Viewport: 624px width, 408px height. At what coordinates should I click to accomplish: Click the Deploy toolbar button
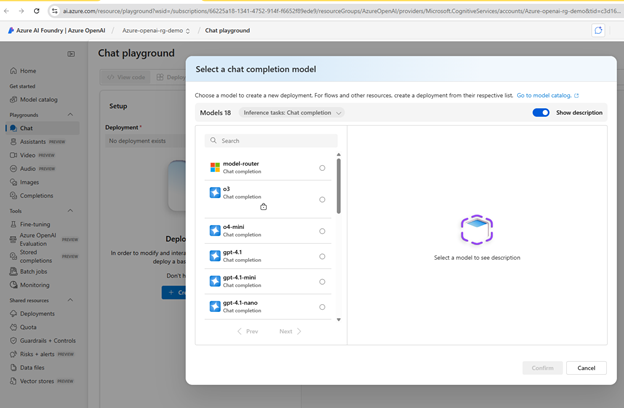point(171,77)
